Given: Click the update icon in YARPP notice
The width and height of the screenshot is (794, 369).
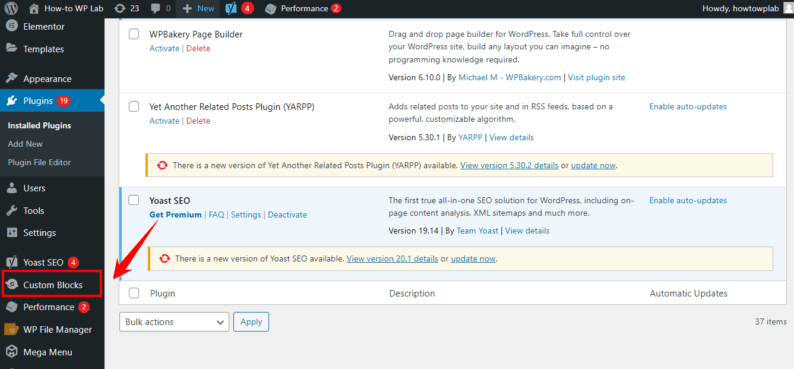Looking at the screenshot, I should coord(163,166).
